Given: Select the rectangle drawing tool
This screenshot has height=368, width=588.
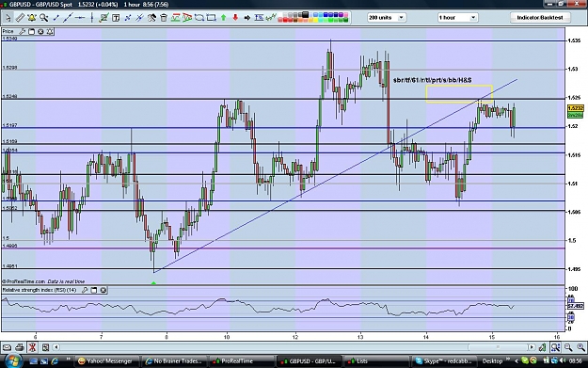Looking at the screenshot, I should point(211,18).
